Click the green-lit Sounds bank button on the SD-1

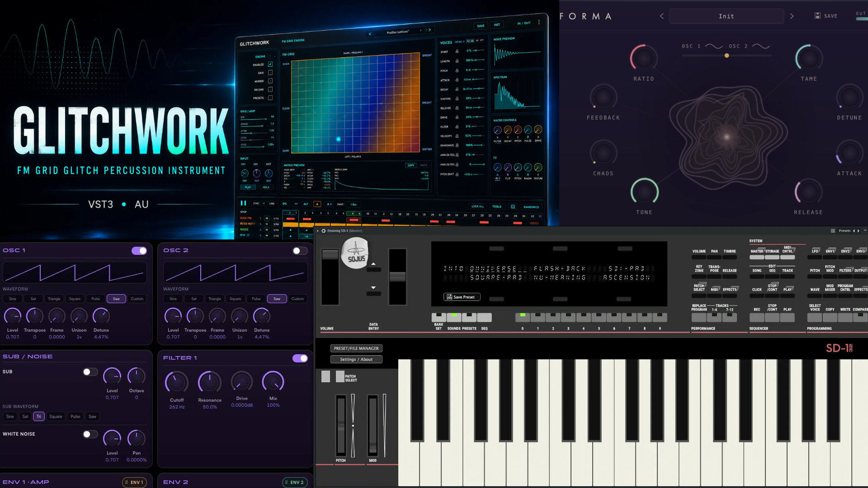[x=454, y=317]
